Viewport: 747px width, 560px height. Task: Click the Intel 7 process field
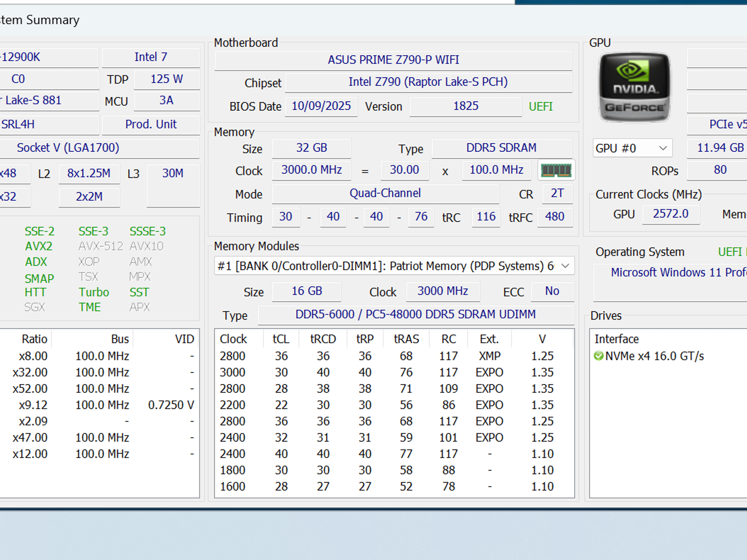click(x=151, y=57)
